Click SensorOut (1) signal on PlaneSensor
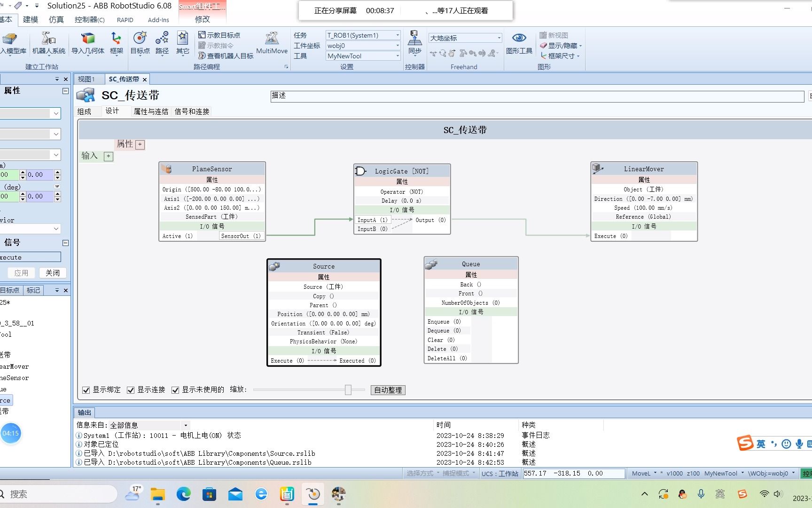 click(241, 236)
